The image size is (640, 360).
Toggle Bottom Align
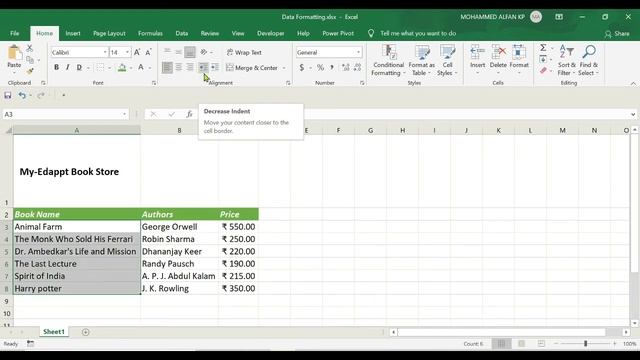(x=190, y=52)
